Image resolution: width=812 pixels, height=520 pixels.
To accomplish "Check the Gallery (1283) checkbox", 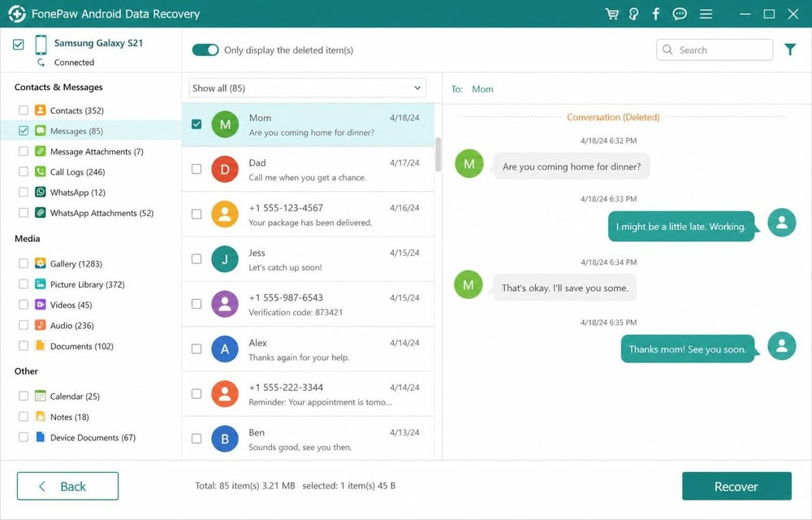I will click(x=24, y=263).
